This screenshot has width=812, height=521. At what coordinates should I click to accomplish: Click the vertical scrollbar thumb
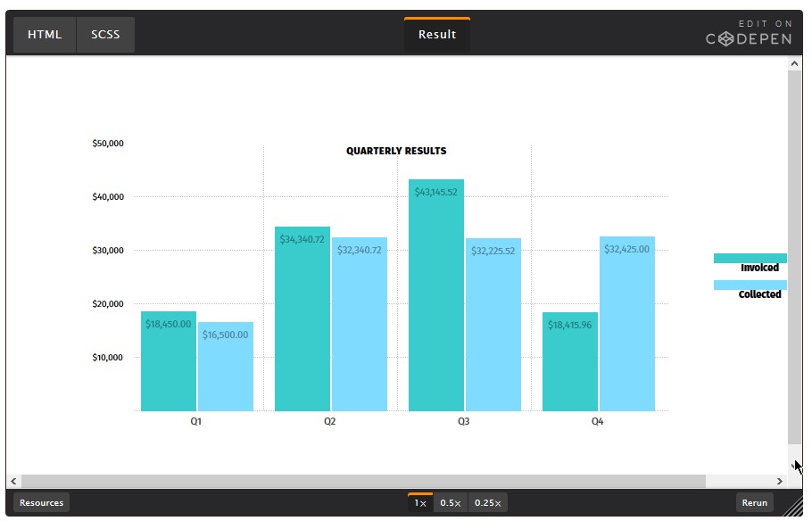pyautogui.click(x=794, y=257)
